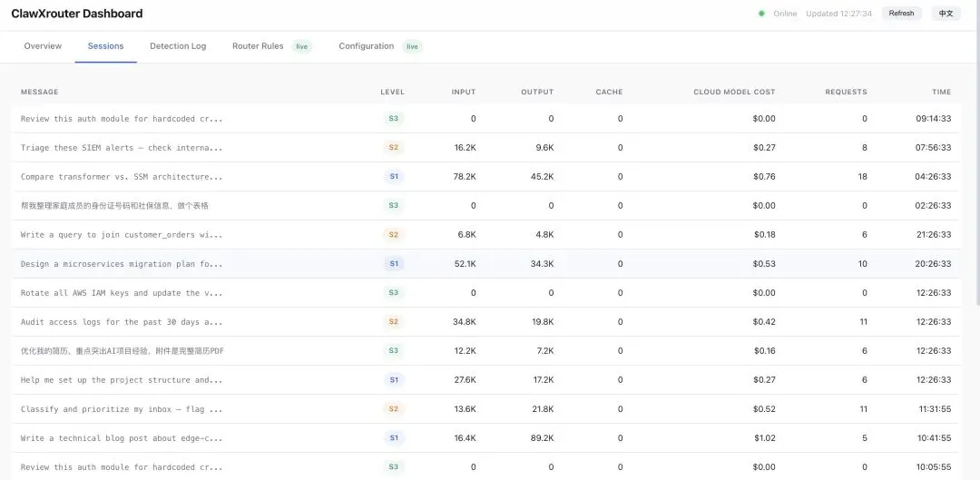Image resolution: width=980 pixels, height=480 pixels.
Task: Click the 18 requests value
Action: (x=863, y=177)
